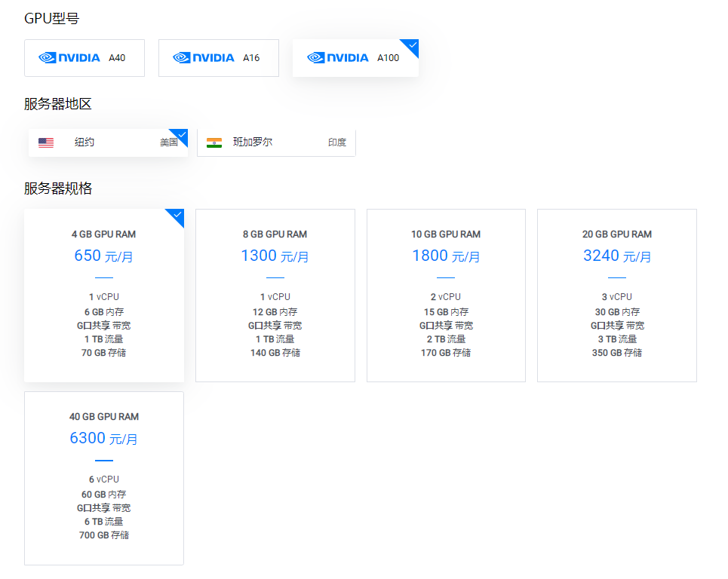Select the NVIDIA A40 GPU model card

84,58
